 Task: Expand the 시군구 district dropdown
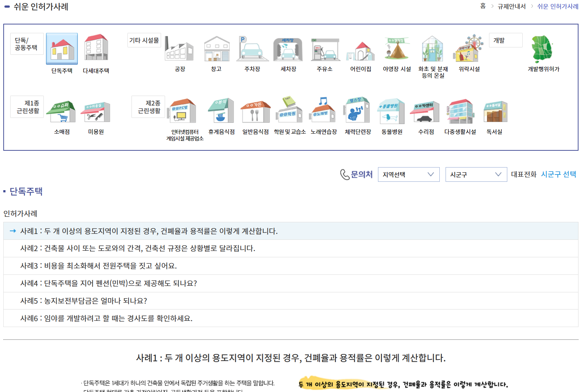click(x=476, y=174)
